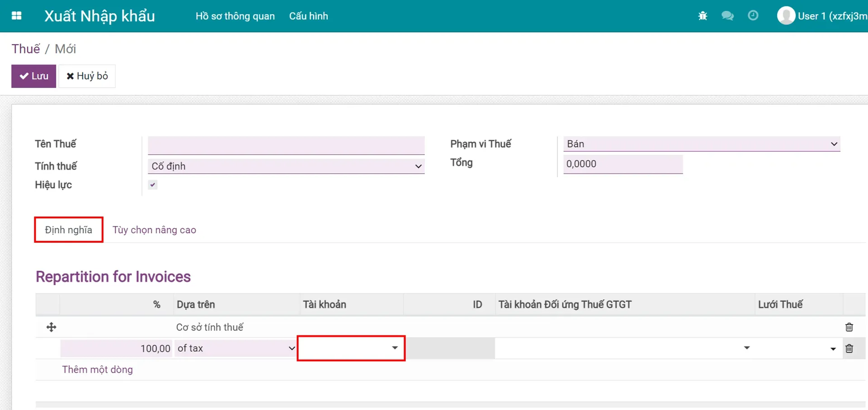The height and width of the screenshot is (410, 868).
Task: Click the User 1 avatar
Action: point(786,16)
